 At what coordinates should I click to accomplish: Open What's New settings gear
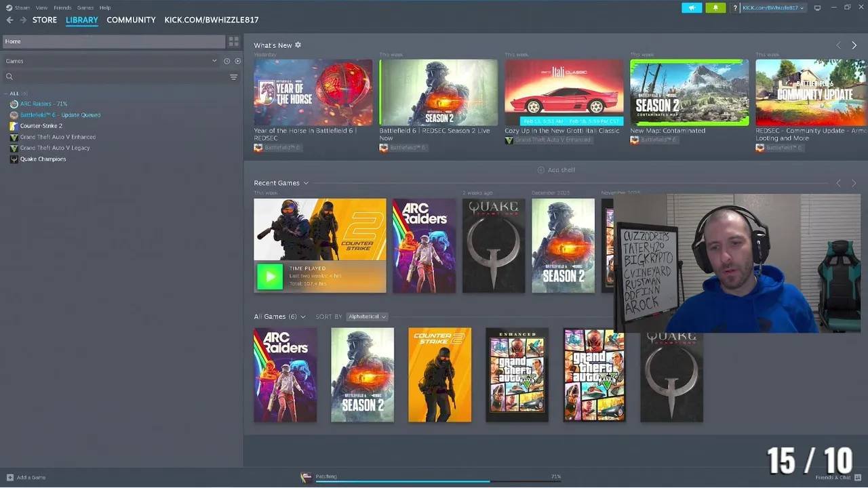pyautogui.click(x=298, y=45)
